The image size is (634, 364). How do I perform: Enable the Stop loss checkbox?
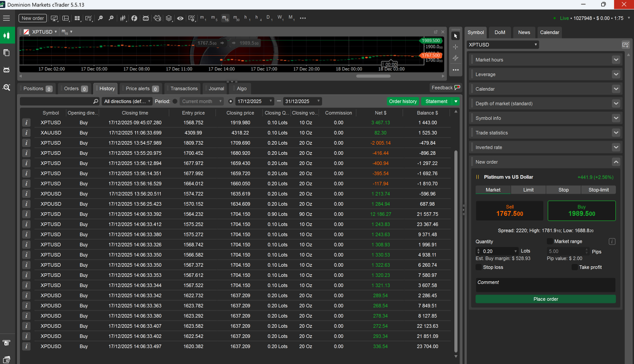click(479, 267)
